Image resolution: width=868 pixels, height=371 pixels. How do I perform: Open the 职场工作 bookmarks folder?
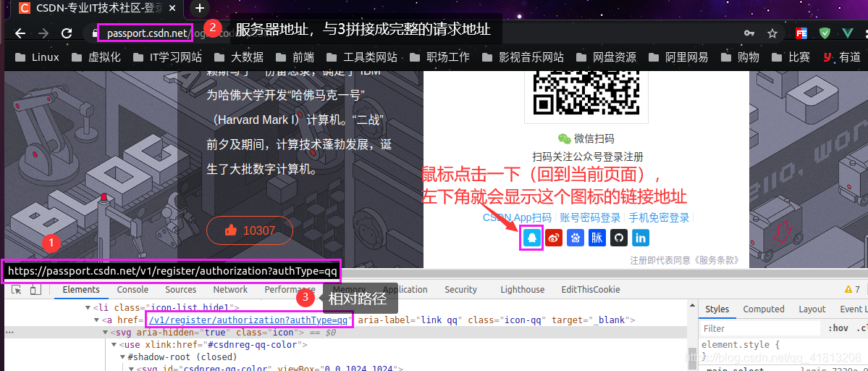(x=441, y=57)
